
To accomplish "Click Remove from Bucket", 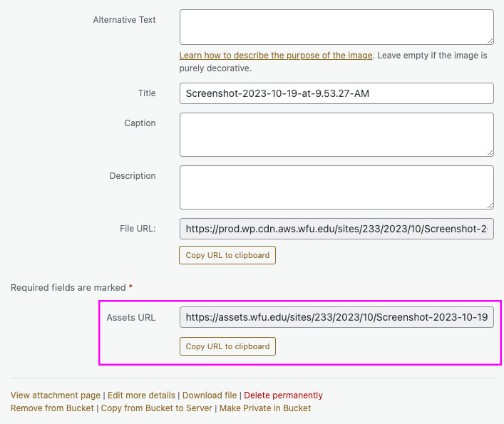I will (52, 408).
